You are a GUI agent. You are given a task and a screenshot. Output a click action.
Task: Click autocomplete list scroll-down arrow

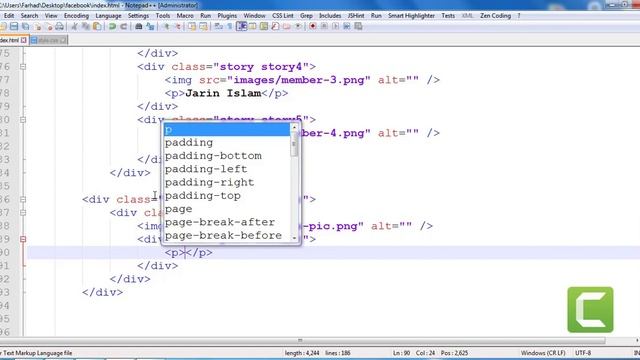[294, 238]
